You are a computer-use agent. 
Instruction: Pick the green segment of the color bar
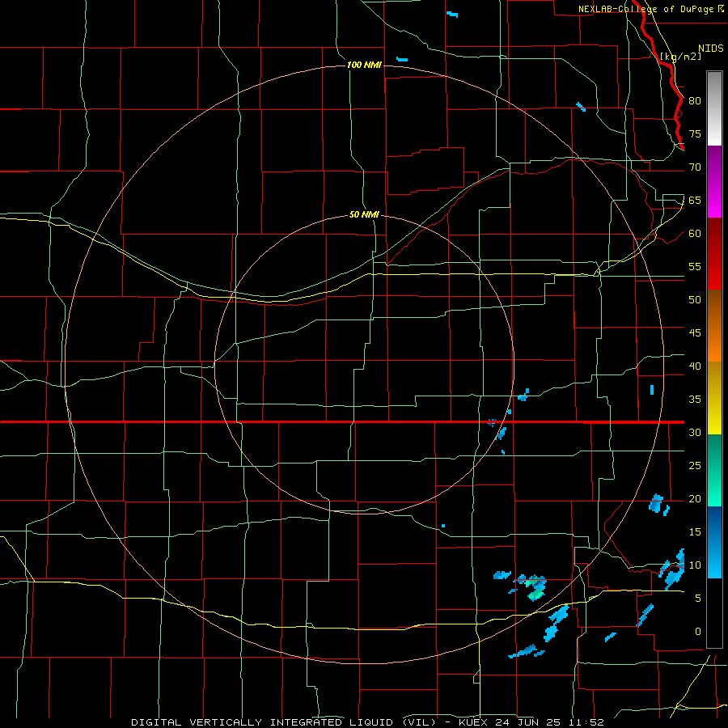[x=714, y=470]
